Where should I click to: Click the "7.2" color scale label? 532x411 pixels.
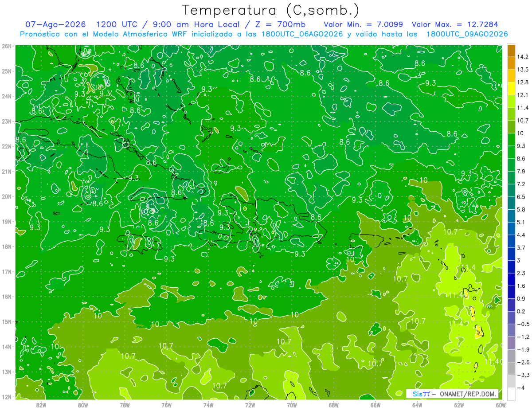pyautogui.click(x=521, y=184)
